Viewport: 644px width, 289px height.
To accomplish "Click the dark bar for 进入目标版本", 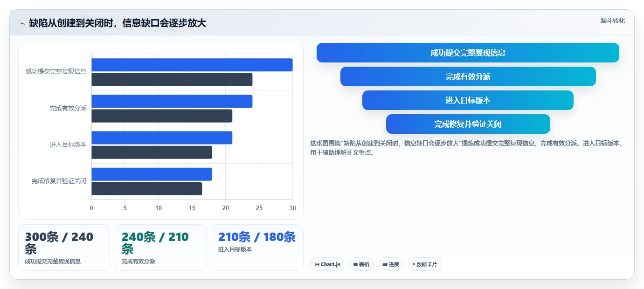I will (x=152, y=152).
